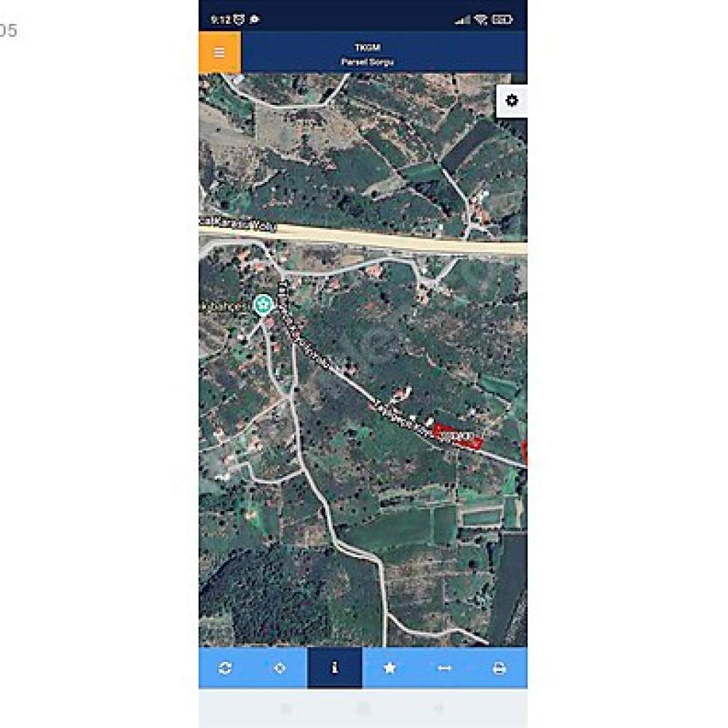Click the Parsel Sorgu subtitle
This screenshot has height=728, width=728.
click(367, 62)
